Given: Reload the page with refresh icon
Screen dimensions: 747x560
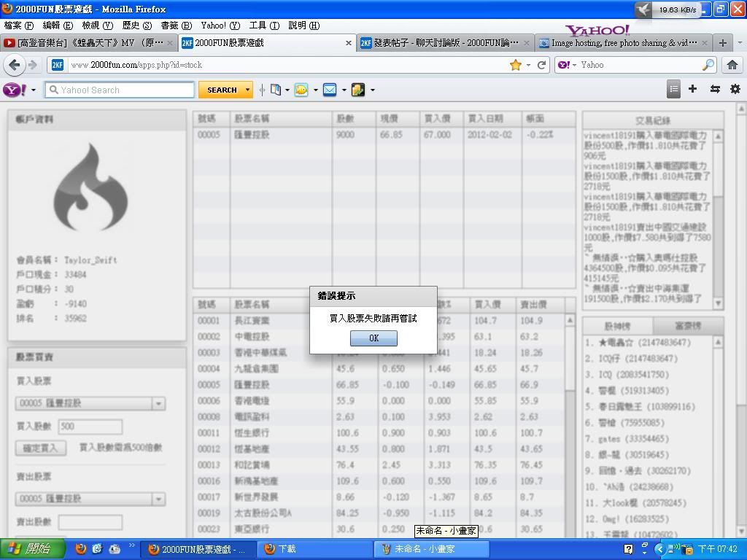Looking at the screenshot, I should [541, 65].
